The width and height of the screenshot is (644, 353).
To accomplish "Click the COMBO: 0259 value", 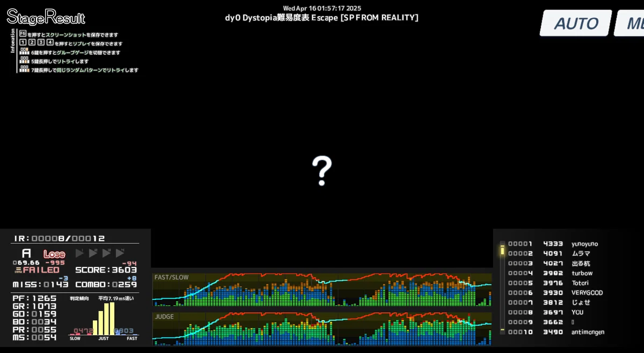I will (106, 284).
